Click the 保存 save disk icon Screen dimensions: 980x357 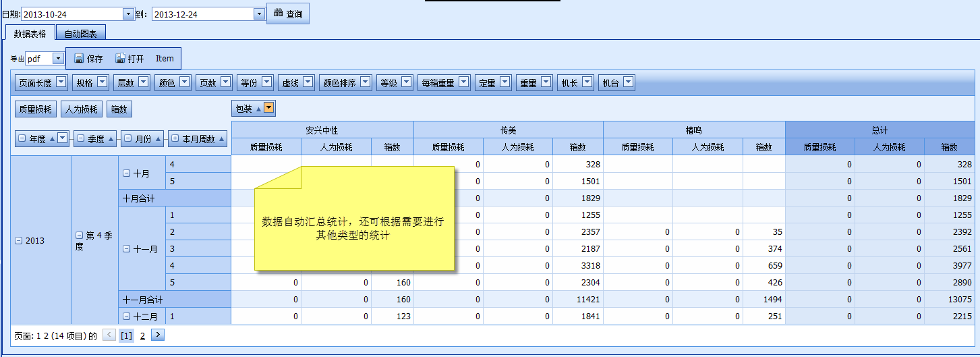(x=79, y=58)
